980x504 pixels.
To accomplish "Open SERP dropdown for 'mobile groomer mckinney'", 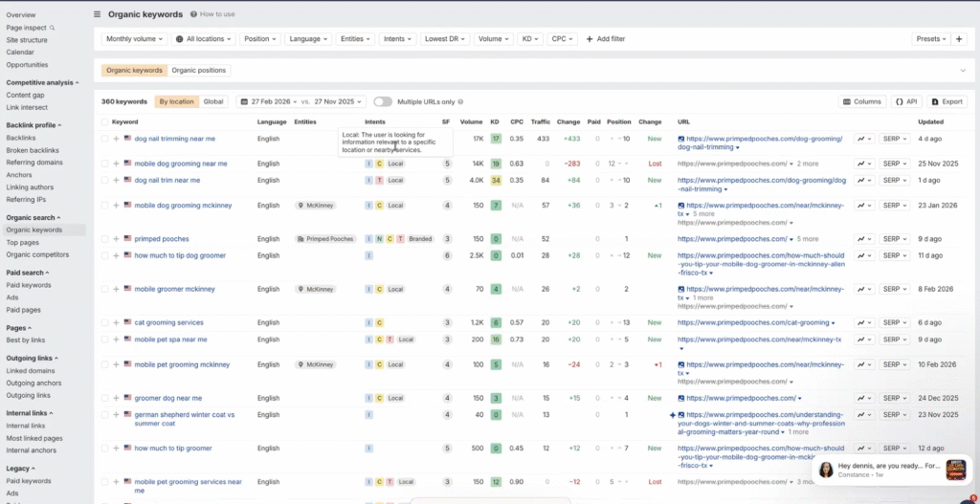I will point(895,289).
